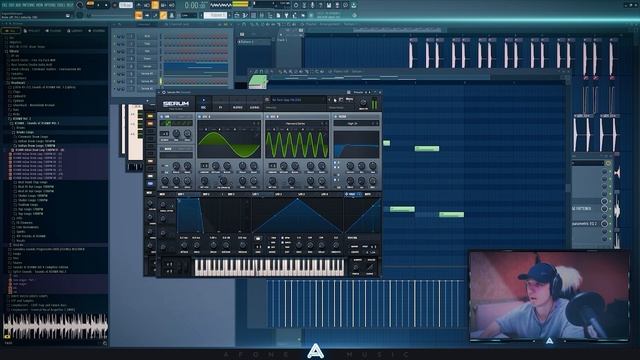This screenshot has height=360, width=640.
Task: Open Serum's MATRIX tab
Action: pyautogui.click(x=238, y=107)
